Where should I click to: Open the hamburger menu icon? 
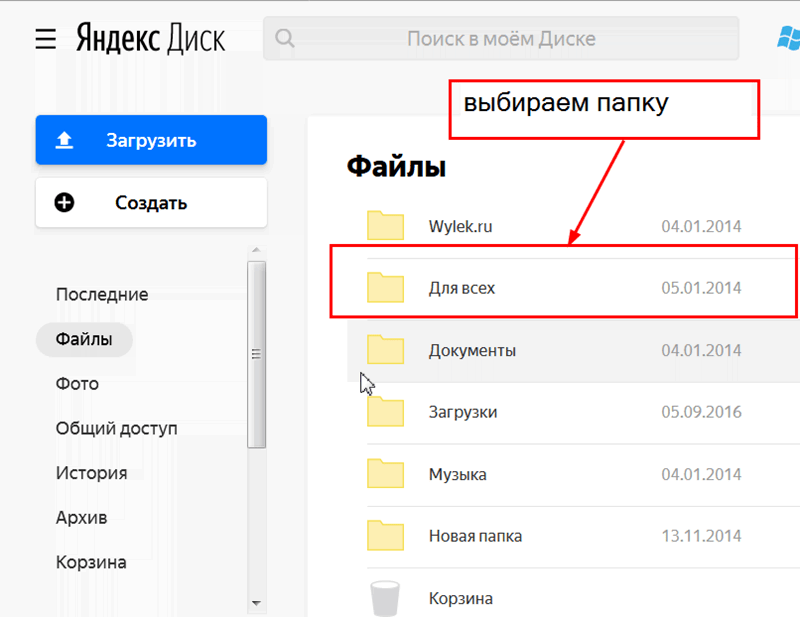point(45,39)
